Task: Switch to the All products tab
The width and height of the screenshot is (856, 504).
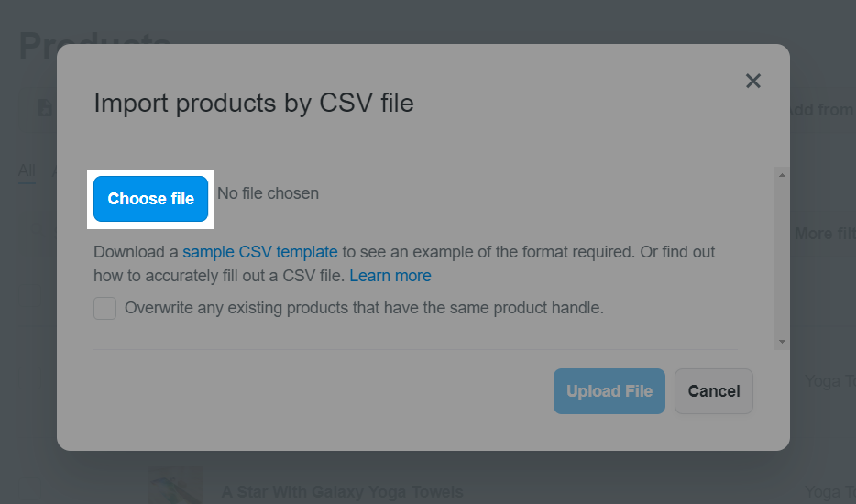Action: tap(27, 170)
